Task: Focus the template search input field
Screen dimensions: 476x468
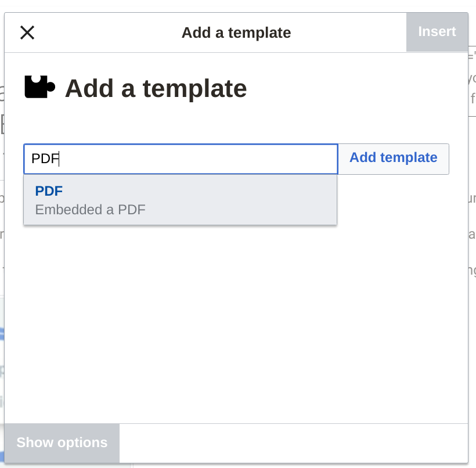Action: 180,159
